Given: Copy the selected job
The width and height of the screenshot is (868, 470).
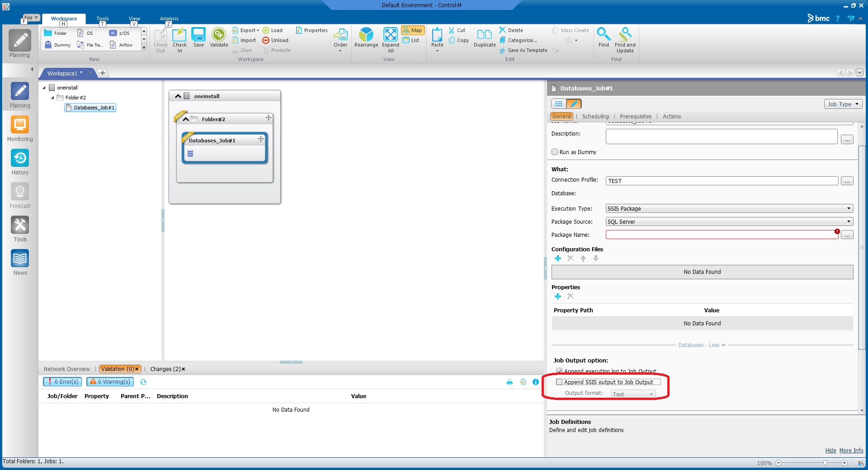Looking at the screenshot, I should (459, 40).
